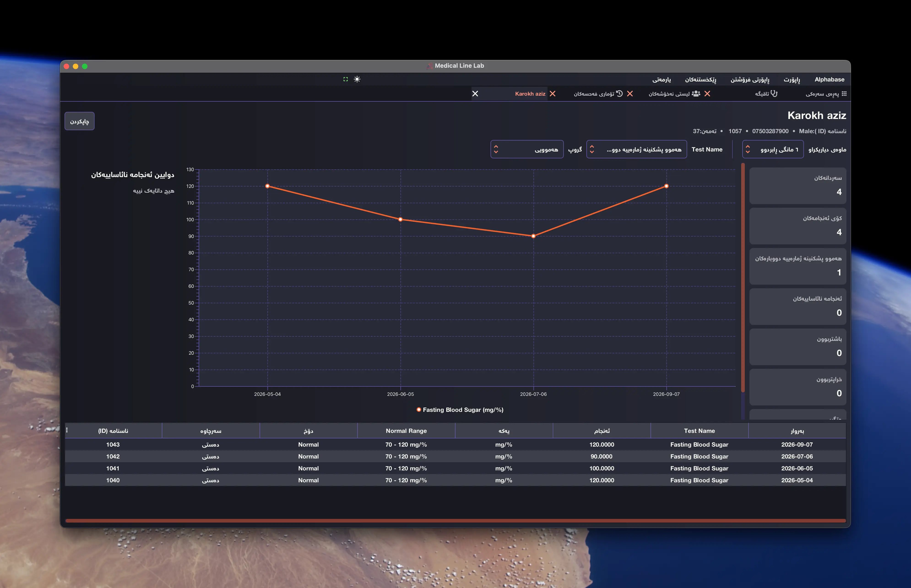The height and width of the screenshot is (588, 911).
Task: Toggle the sun light/dark theme icon
Action: [357, 79]
